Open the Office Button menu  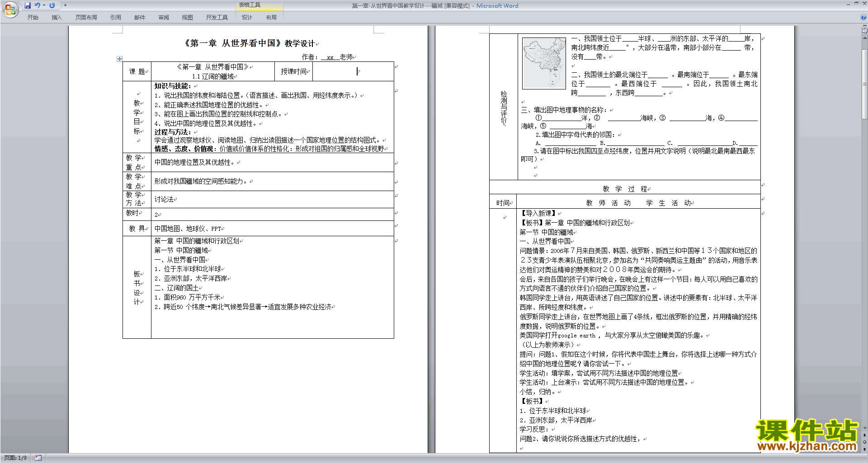click(x=10, y=9)
